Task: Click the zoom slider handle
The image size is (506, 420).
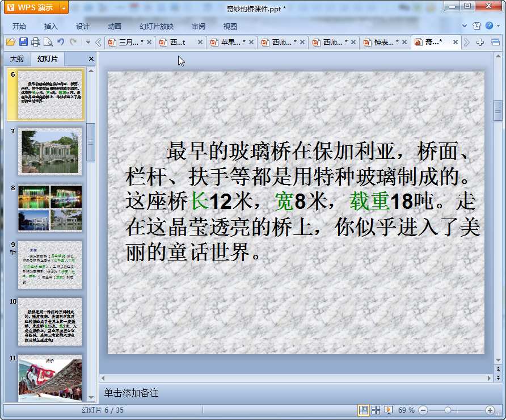Action: click(448, 410)
